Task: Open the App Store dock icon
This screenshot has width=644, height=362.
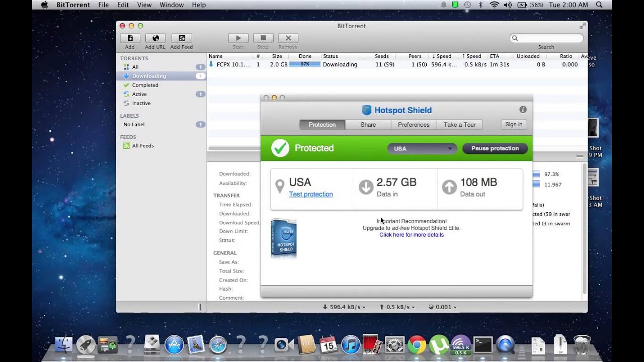Action: click(x=174, y=344)
